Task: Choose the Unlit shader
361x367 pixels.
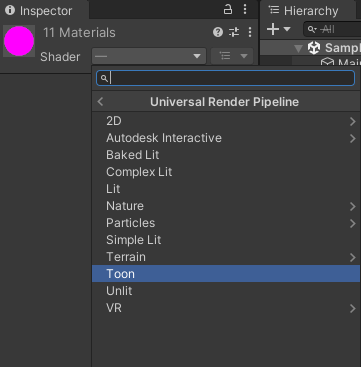Action: [226, 291]
